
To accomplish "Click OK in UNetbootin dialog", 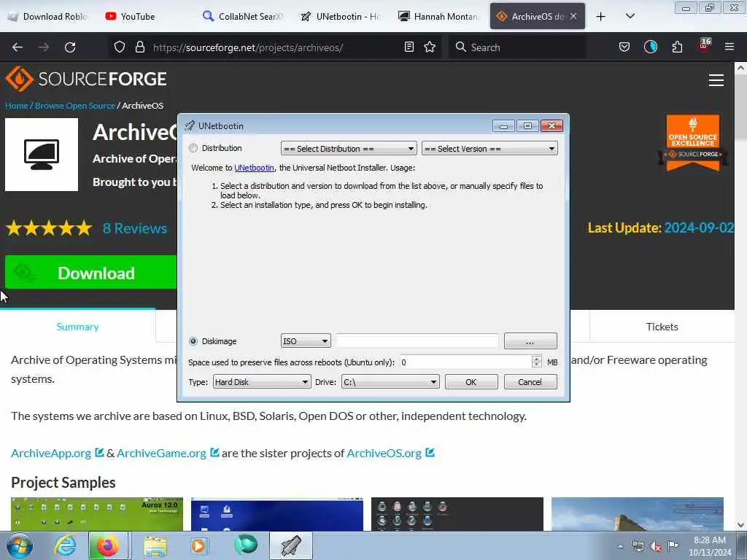I will [471, 382].
